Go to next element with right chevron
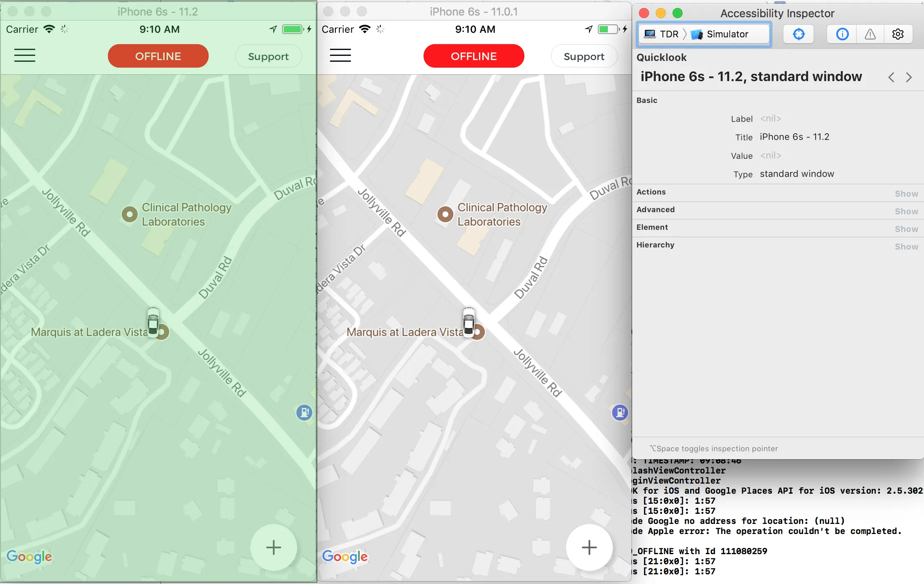 coord(909,77)
